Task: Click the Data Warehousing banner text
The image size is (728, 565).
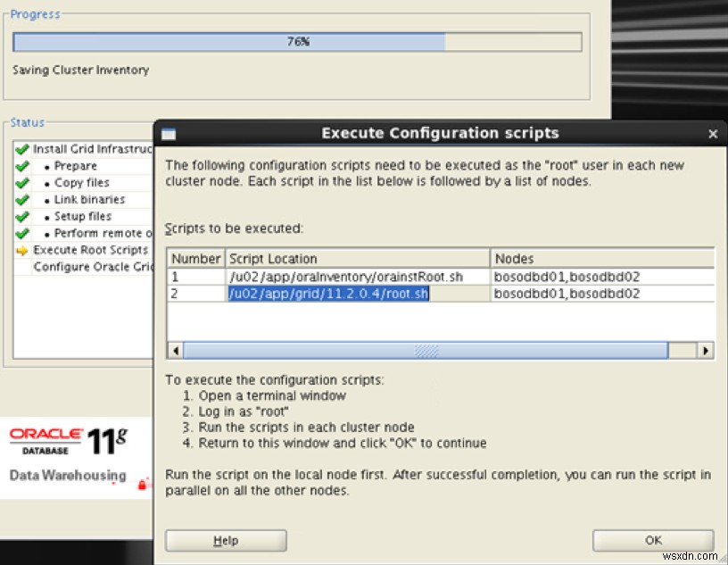Action: tap(68, 476)
